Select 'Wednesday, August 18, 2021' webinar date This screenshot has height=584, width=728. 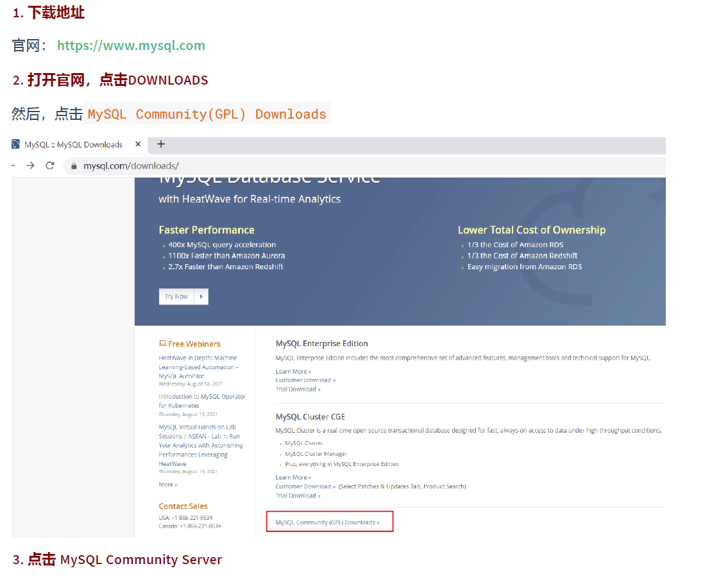[191, 384]
